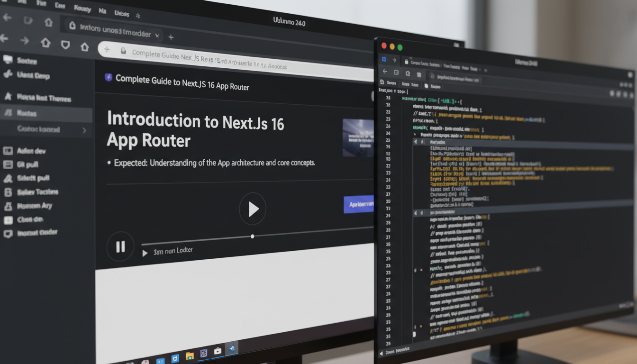Play the video with the large circular play button
637x364 pixels.
point(253,209)
